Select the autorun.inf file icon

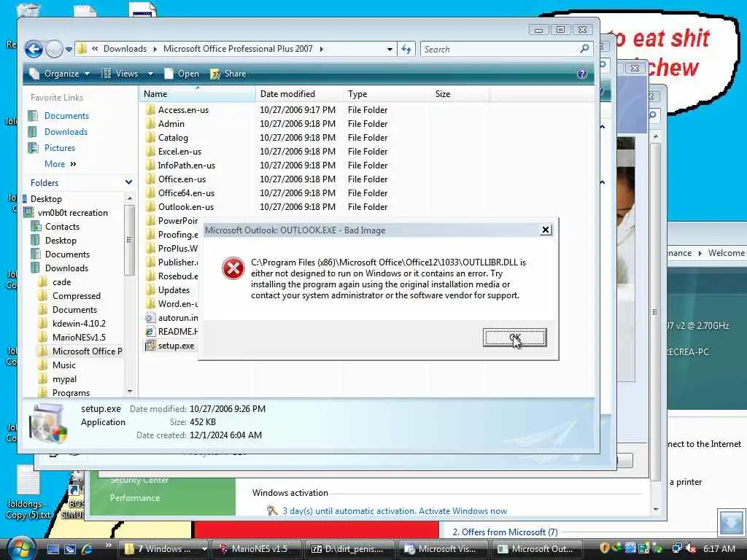point(150,318)
